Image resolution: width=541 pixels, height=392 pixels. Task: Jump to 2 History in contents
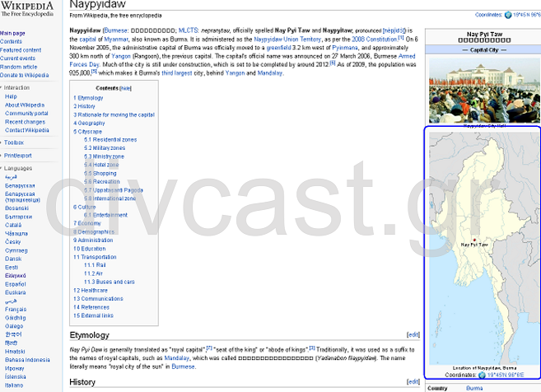[x=84, y=106]
